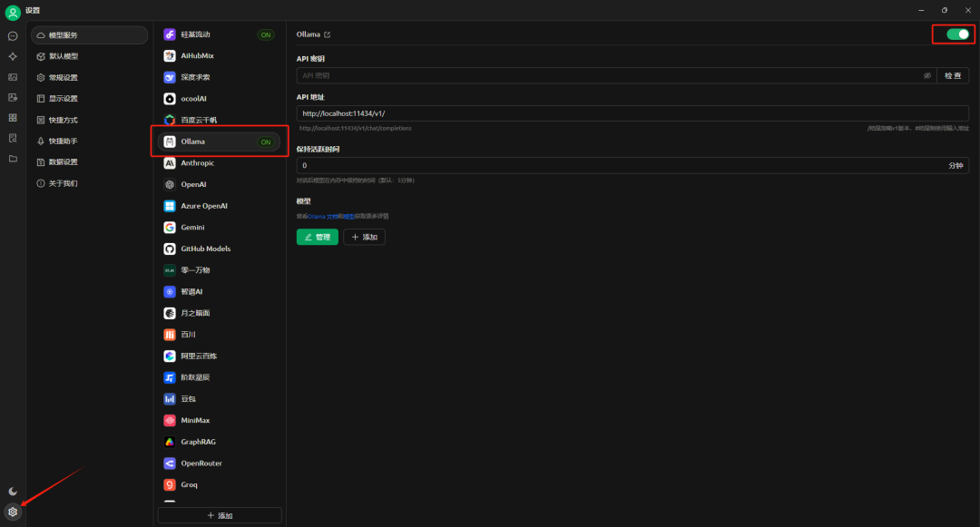Click 添加 provider button below list
This screenshot has height=527, width=980.
pos(220,515)
